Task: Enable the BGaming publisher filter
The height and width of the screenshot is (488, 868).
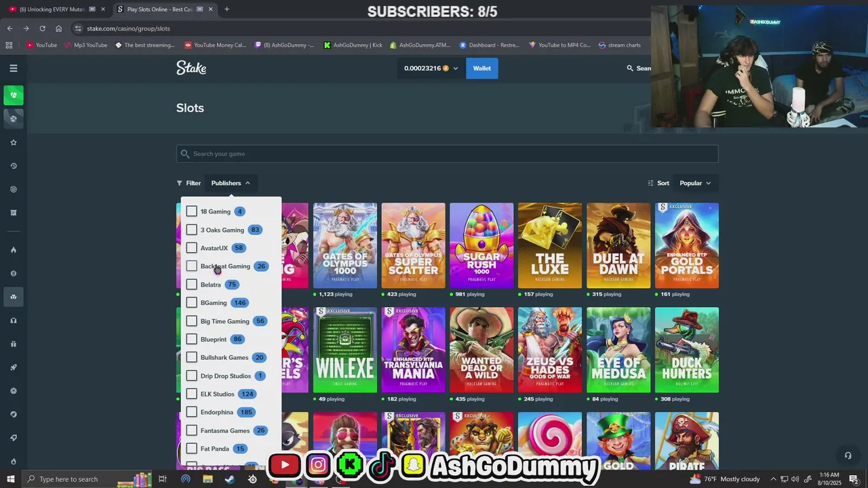Action: (x=191, y=303)
